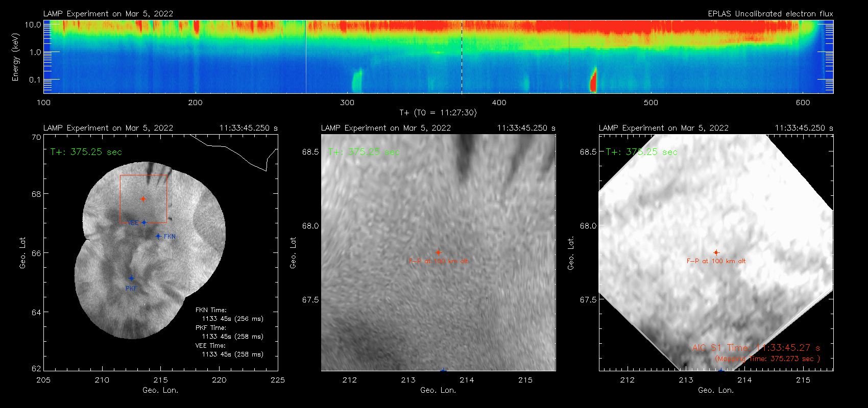
Task: Select the blue PKF station marker
Action: (131, 278)
